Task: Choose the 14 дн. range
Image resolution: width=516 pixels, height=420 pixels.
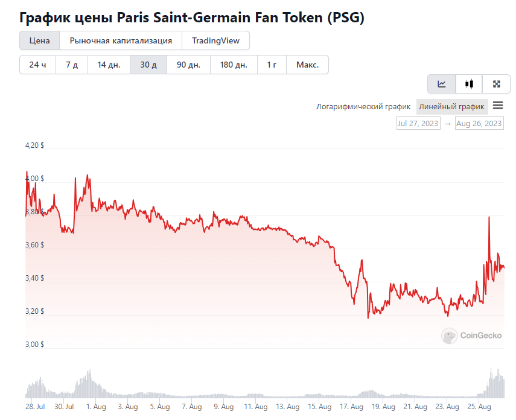Action: pos(109,65)
